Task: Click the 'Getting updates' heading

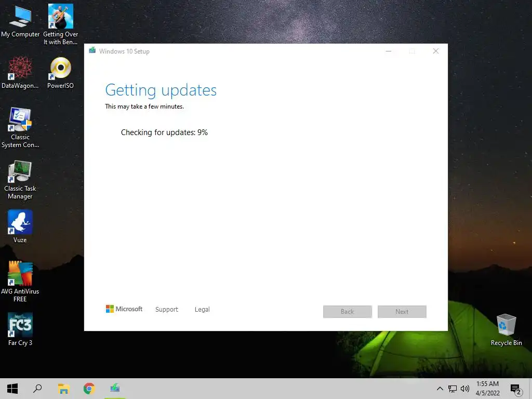Action: click(161, 90)
